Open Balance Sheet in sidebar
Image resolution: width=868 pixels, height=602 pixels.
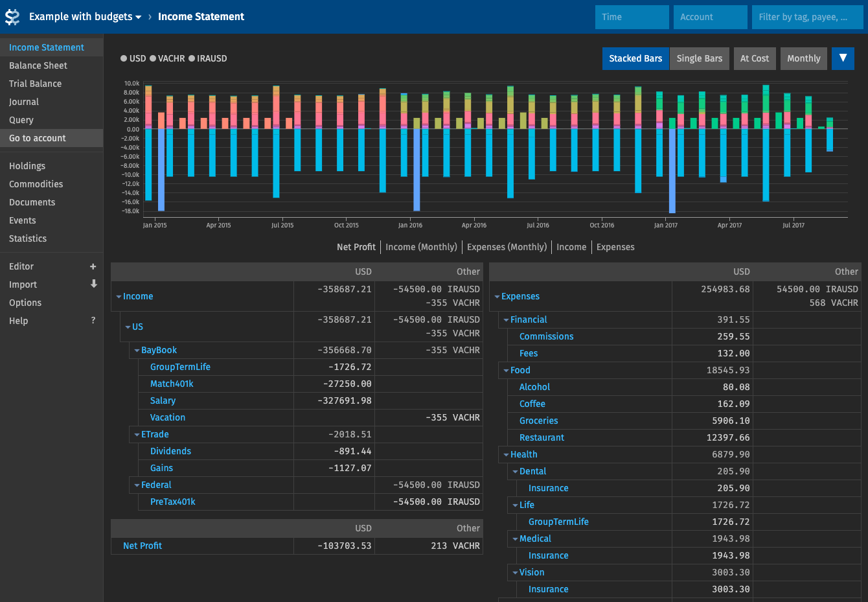[x=51, y=65]
